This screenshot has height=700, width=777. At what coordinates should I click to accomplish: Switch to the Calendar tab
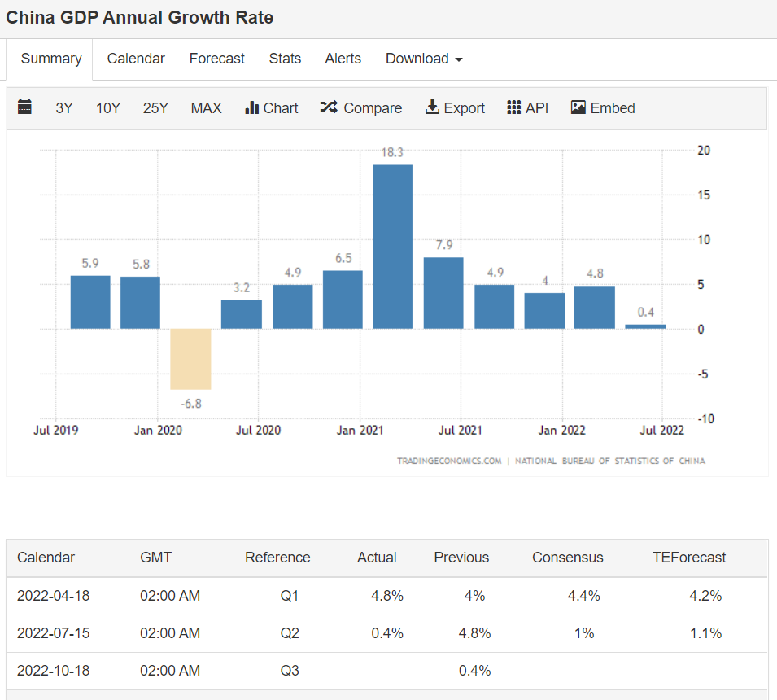tap(136, 59)
